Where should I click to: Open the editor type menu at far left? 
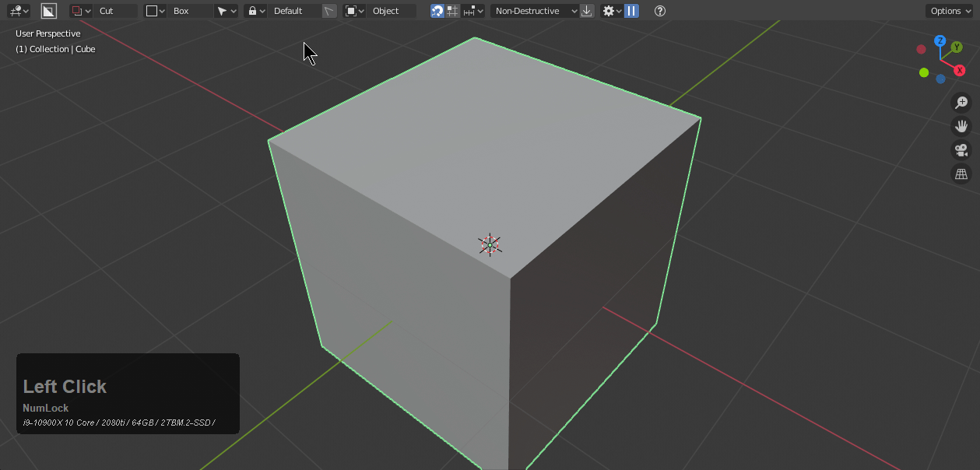19,11
